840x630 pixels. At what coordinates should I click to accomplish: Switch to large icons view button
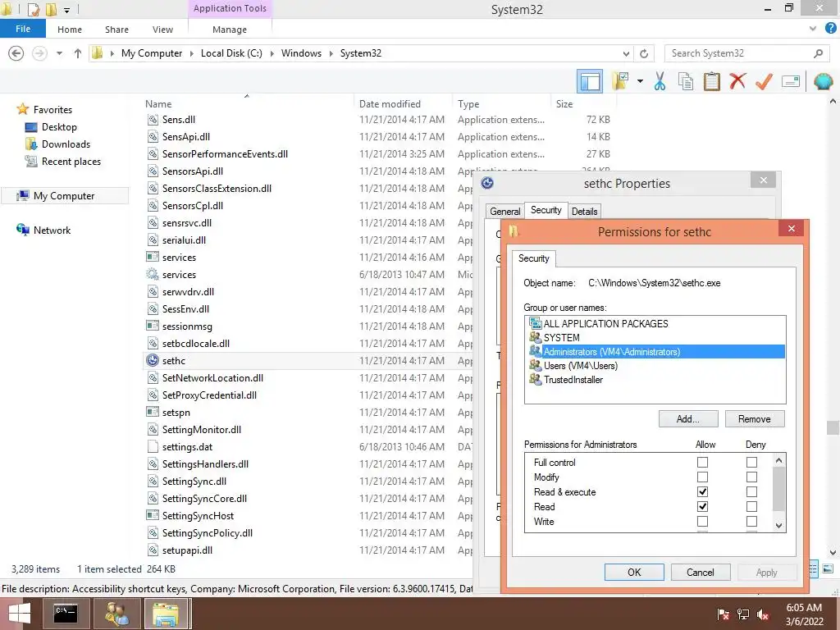(x=829, y=569)
